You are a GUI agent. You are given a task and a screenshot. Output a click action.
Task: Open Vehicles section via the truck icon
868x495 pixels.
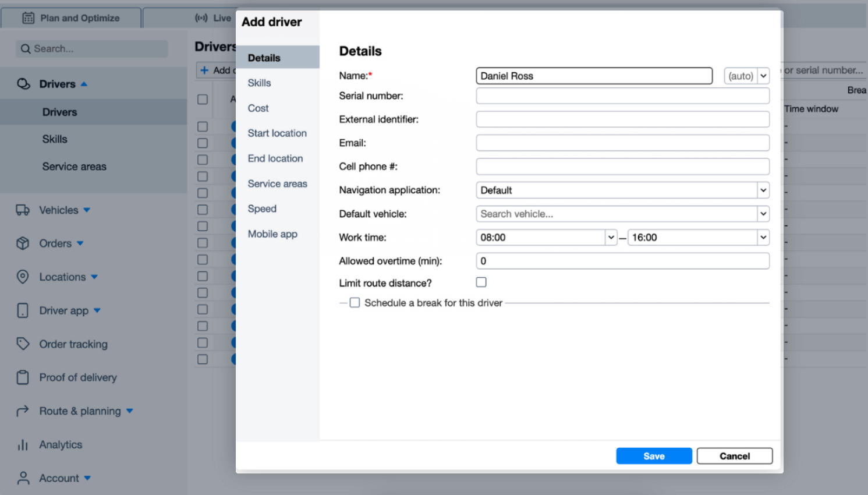(x=22, y=210)
